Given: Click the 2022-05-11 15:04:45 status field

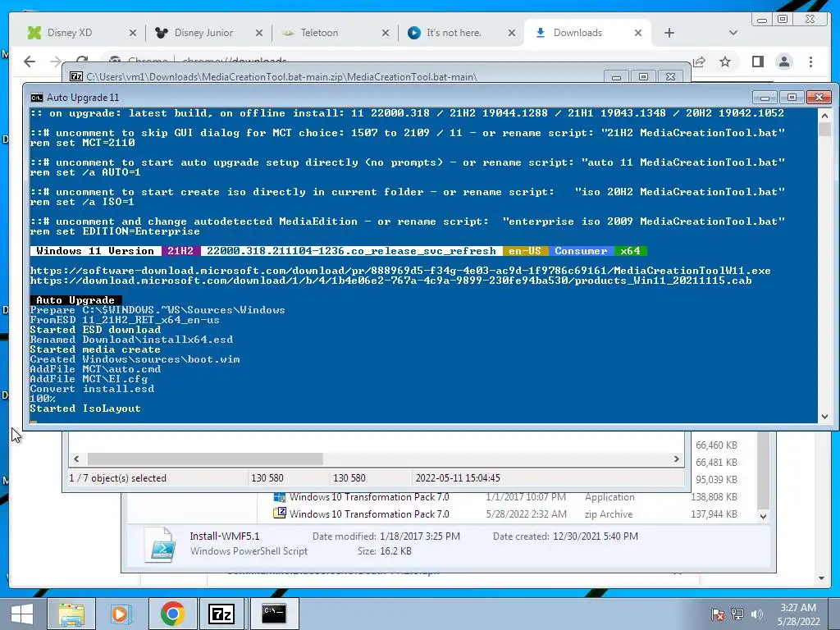Looking at the screenshot, I should pyautogui.click(x=458, y=478).
